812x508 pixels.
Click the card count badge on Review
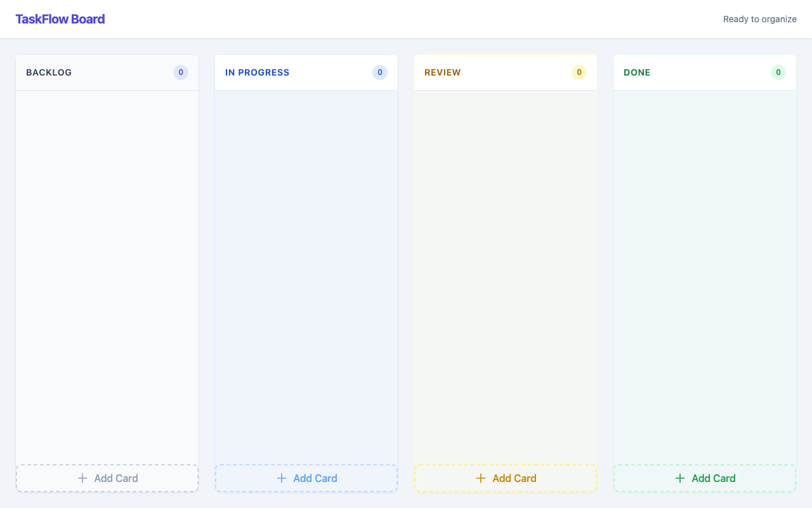click(579, 72)
